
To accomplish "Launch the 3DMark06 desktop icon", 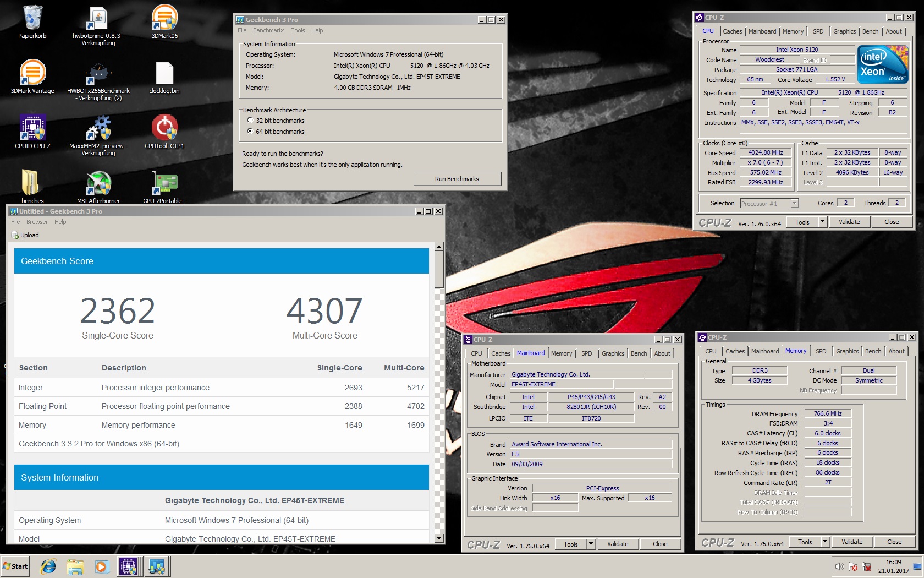I will click(164, 18).
